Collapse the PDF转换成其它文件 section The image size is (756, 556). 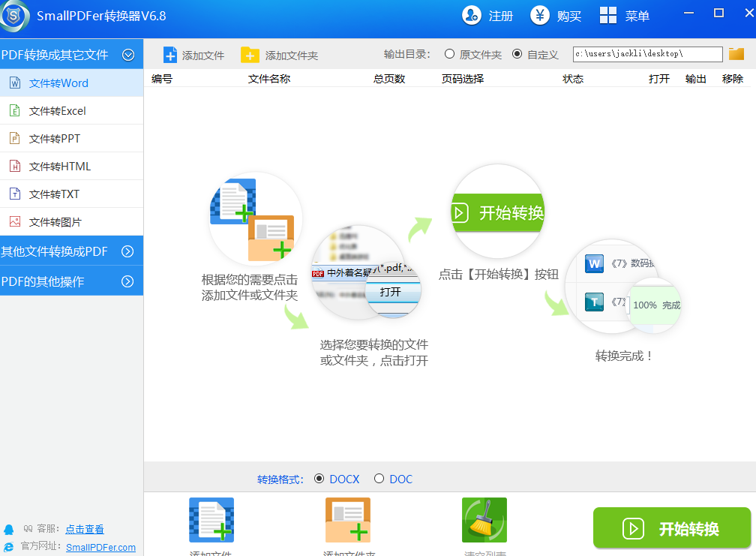click(x=128, y=55)
